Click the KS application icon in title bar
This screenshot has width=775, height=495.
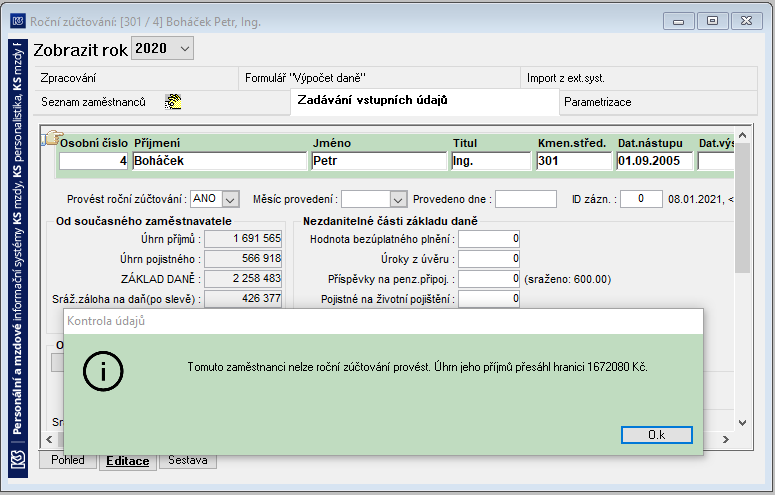18,21
